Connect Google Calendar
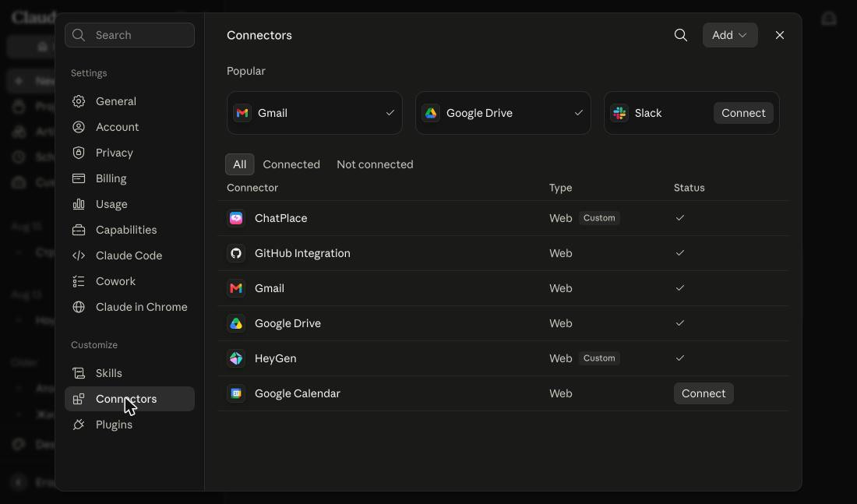Screen dimensions: 857x504 (704, 393)
